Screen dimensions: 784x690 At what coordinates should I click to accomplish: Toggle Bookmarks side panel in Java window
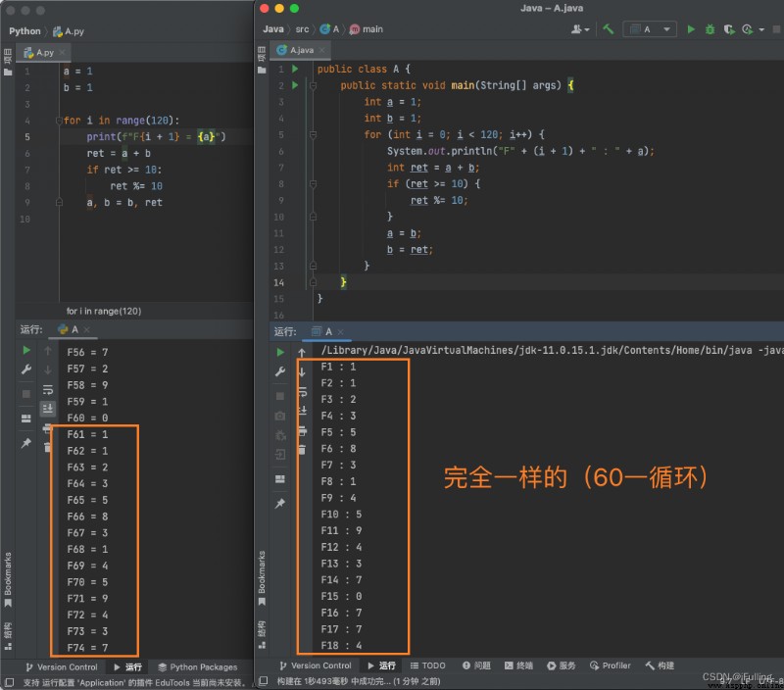click(x=262, y=578)
